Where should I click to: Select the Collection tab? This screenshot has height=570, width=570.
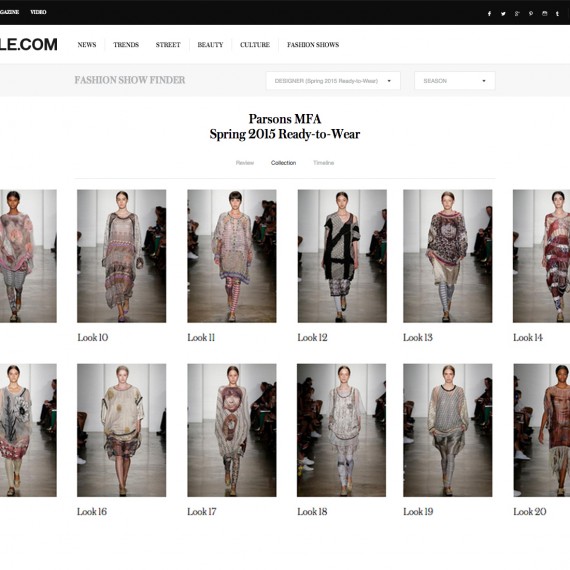pyautogui.click(x=283, y=163)
